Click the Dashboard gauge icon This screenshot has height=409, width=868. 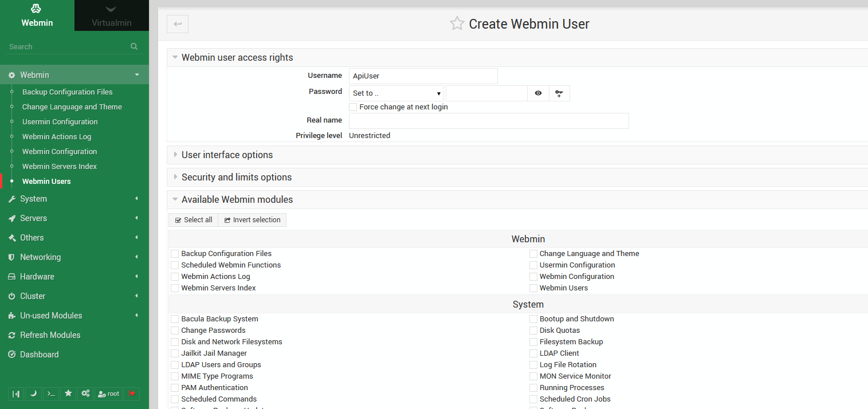pyautogui.click(x=12, y=355)
